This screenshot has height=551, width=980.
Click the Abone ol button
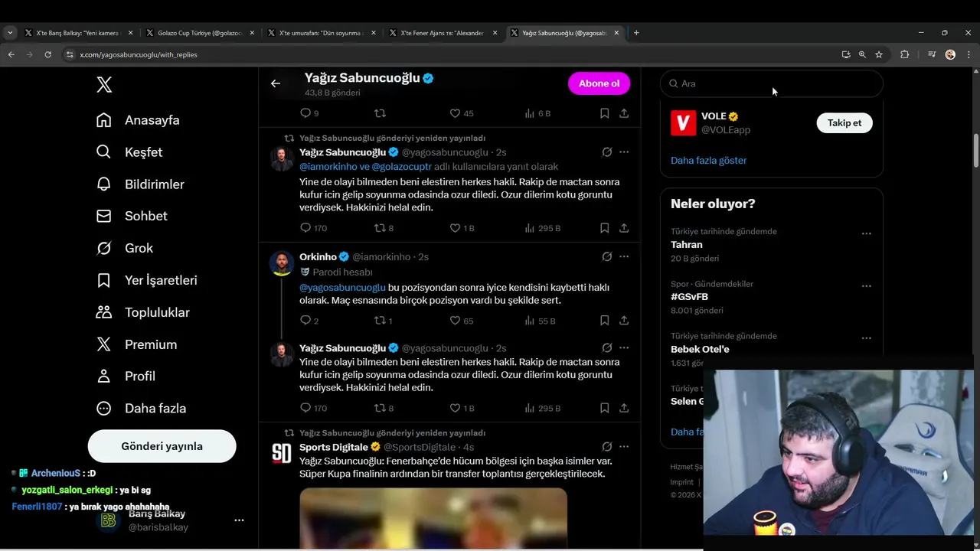(599, 83)
